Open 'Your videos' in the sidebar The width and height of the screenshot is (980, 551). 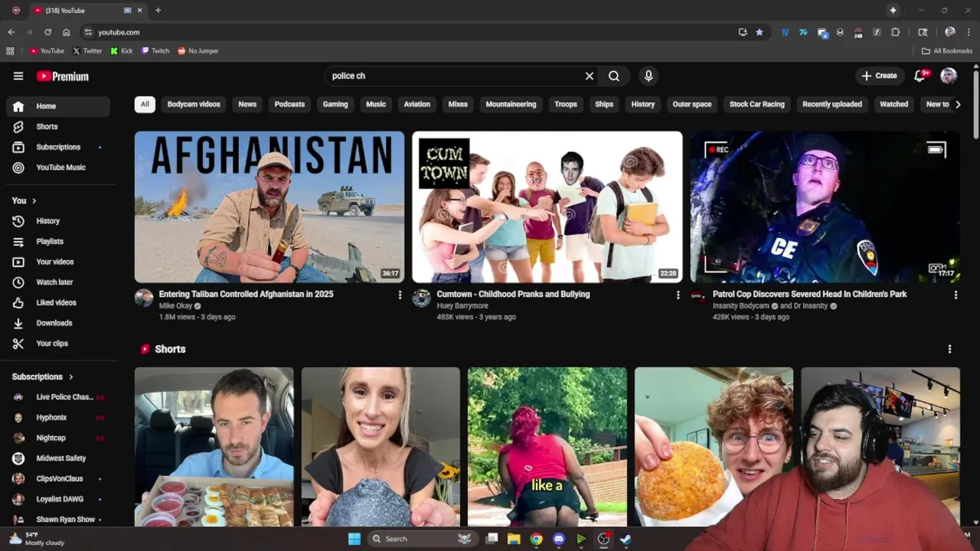58,262
